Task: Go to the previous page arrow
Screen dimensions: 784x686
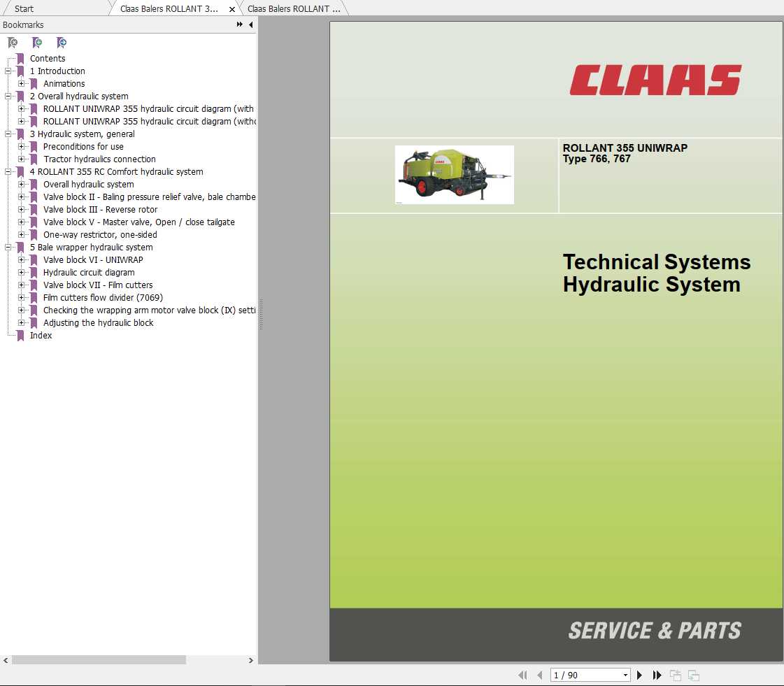Action: [539, 675]
